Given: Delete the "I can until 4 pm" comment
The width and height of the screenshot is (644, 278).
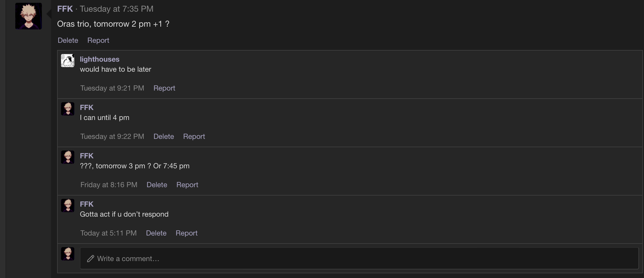Looking at the screenshot, I should point(164,136).
